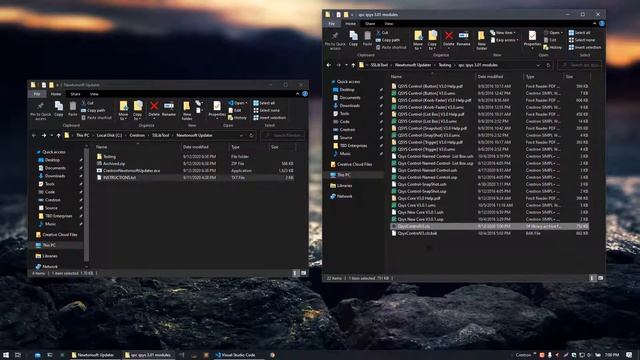640x360 pixels.
Task: Click Cut in qsc qsys modules ribbon
Action: pyautogui.click(x=382, y=33)
